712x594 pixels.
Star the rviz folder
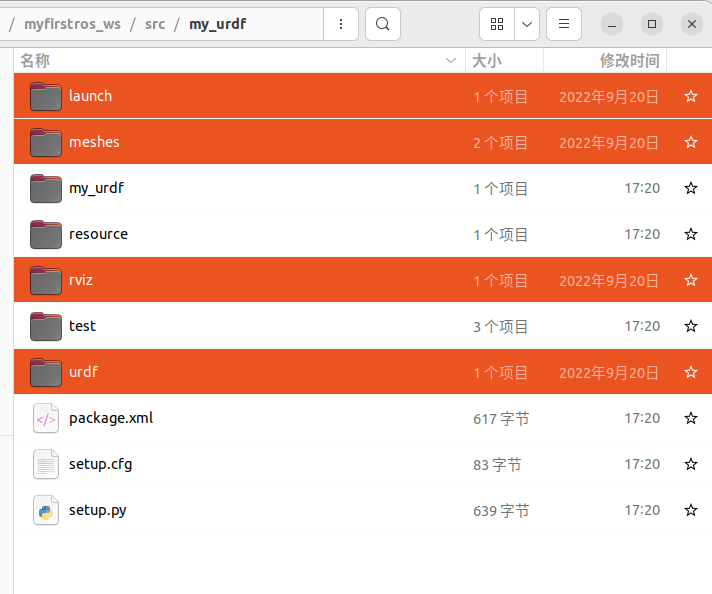691,280
